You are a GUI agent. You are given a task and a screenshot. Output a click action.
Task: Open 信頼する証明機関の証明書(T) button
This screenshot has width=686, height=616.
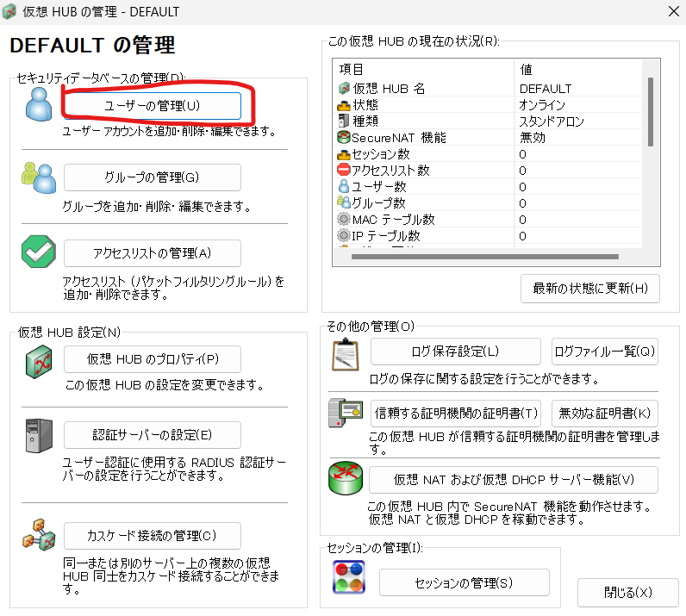455,413
